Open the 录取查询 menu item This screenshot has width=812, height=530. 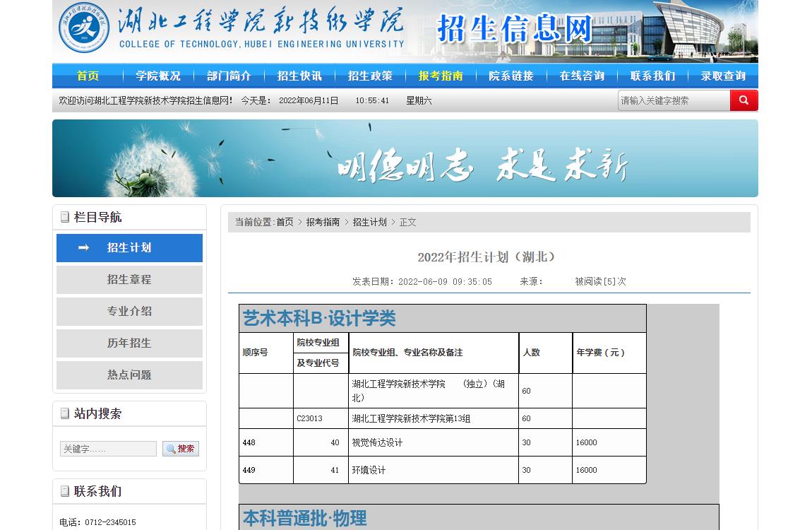723,76
